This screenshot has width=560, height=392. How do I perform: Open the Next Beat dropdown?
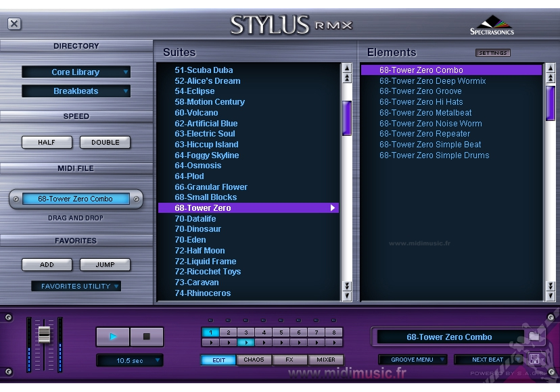tap(488, 360)
